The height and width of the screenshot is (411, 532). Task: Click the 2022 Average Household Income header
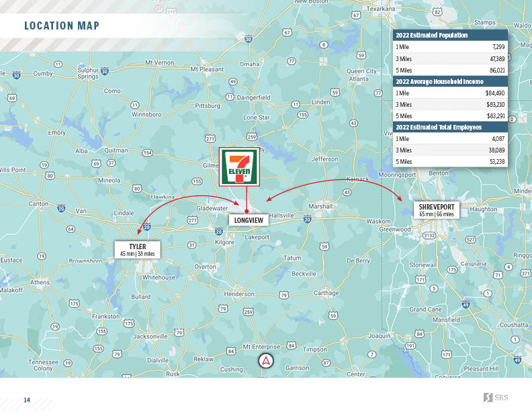coord(450,81)
